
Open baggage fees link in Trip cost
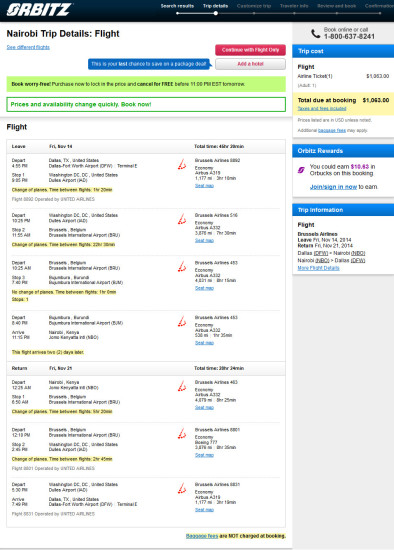[332, 130]
